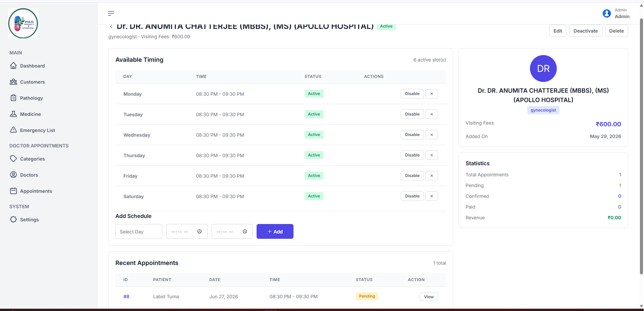Click the Settings gear icon

tap(13, 219)
